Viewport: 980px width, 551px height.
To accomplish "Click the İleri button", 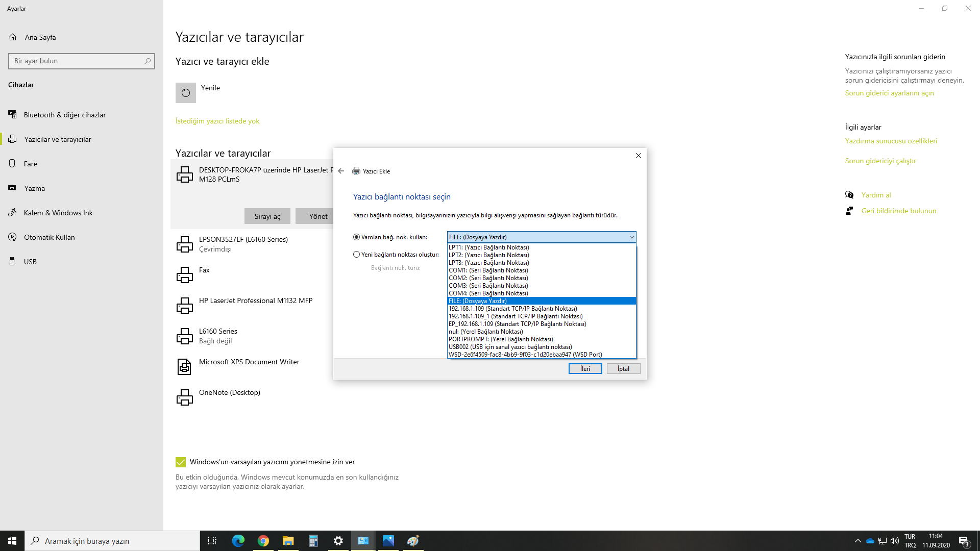I will pyautogui.click(x=585, y=369).
